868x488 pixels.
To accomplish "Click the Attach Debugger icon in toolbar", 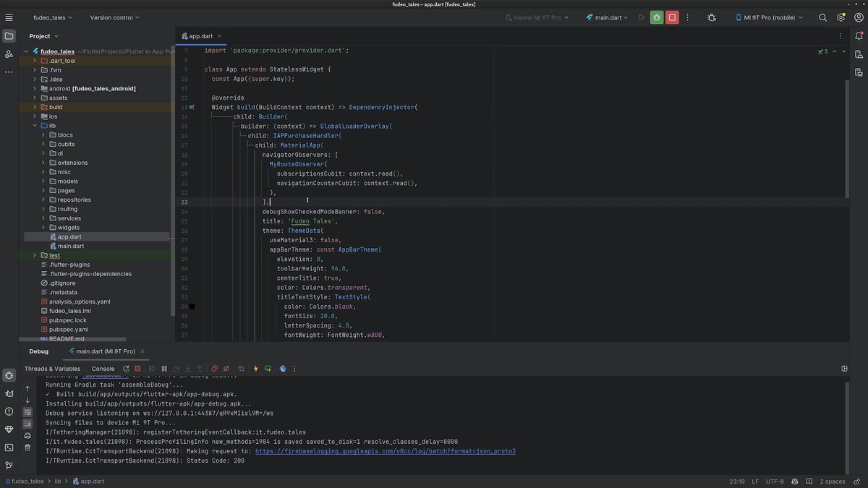I will [x=712, y=17].
